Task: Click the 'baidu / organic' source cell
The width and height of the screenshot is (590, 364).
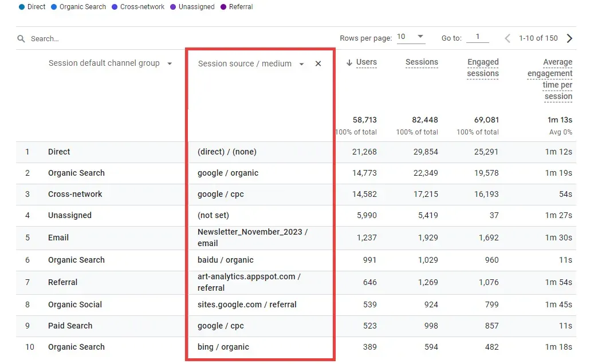Action: pyautogui.click(x=225, y=260)
